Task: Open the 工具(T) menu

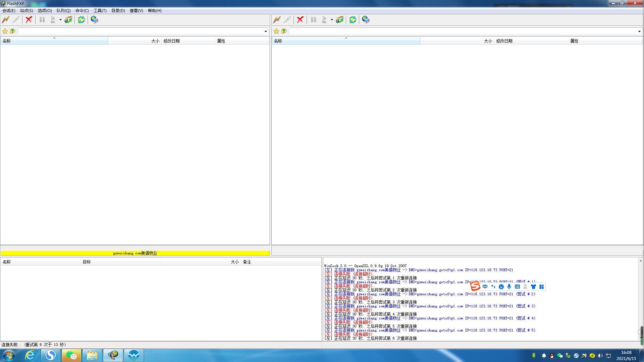Action: (x=100, y=11)
